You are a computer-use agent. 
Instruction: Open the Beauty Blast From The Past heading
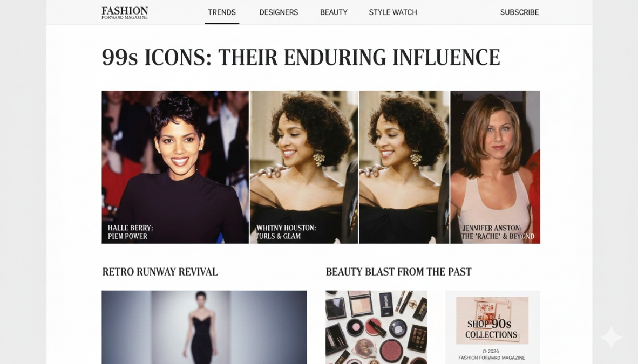coord(398,272)
